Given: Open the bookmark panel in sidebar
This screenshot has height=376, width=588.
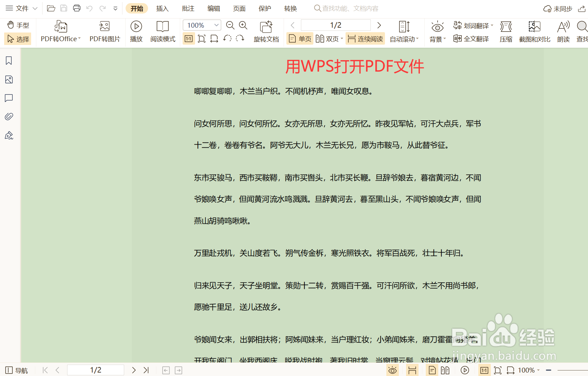Looking at the screenshot, I should click(9, 61).
